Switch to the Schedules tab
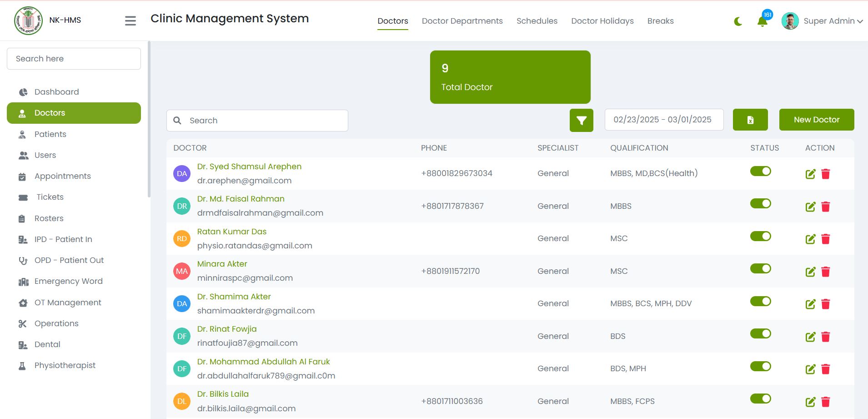This screenshot has height=419, width=868. tap(537, 21)
